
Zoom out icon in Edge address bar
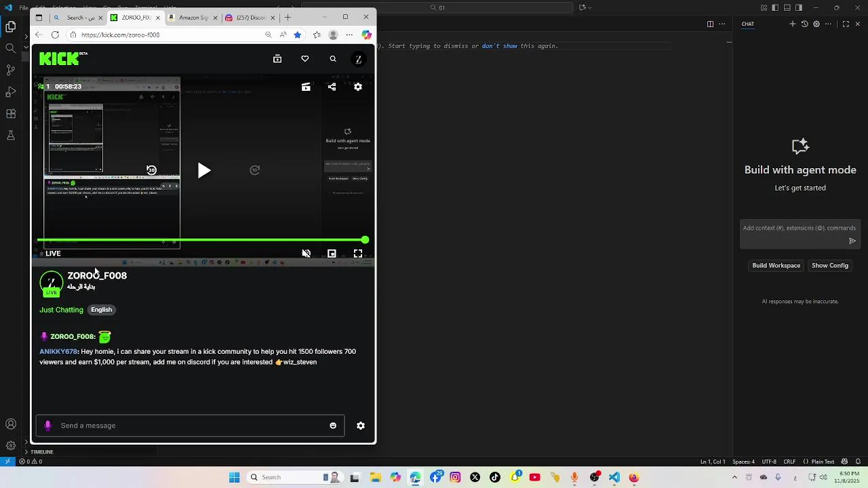pyautogui.click(x=269, y=35)
